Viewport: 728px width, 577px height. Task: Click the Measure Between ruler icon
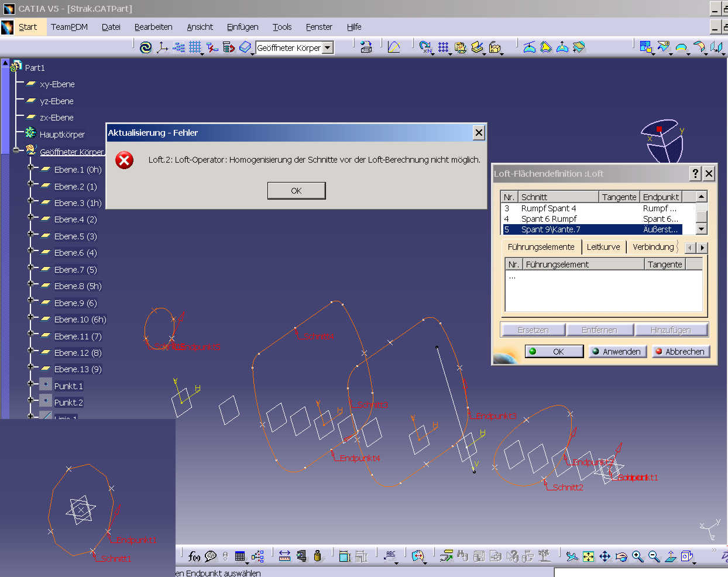point(285,556)
